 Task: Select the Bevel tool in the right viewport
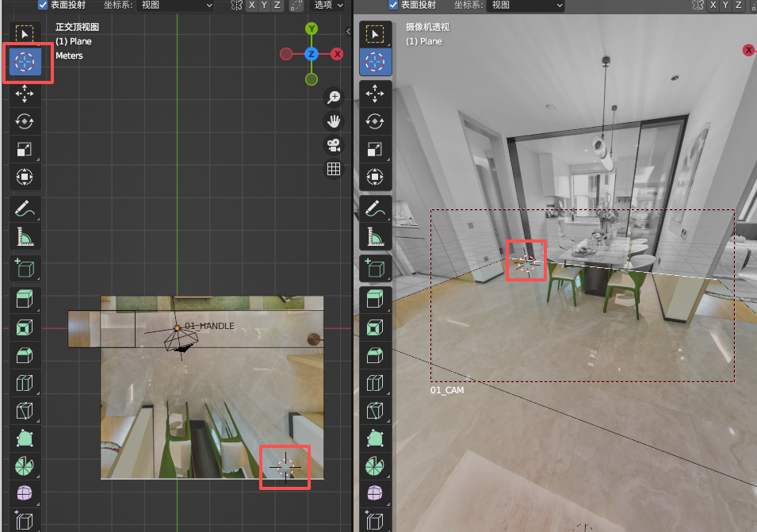pos(375,356)
